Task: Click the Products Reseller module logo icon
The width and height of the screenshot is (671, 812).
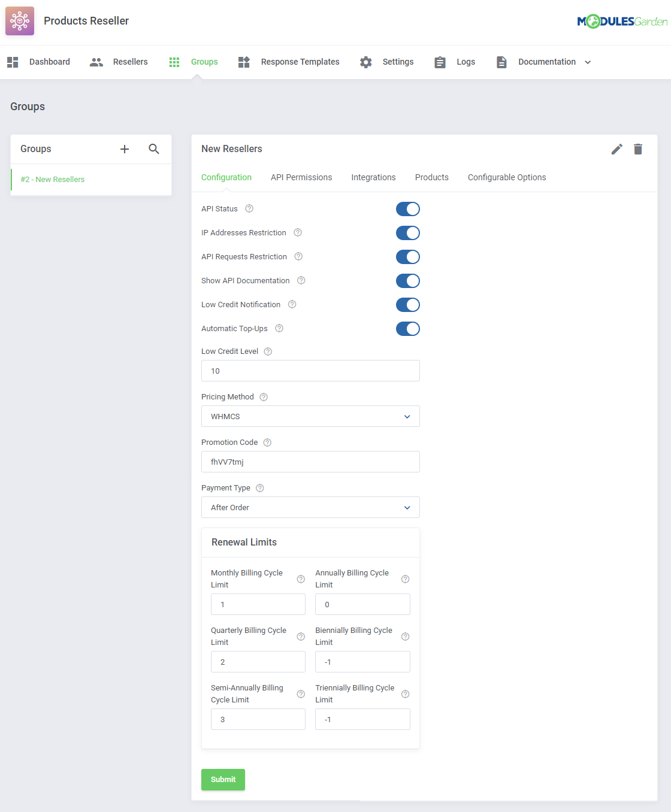Action: coord(20,21)
